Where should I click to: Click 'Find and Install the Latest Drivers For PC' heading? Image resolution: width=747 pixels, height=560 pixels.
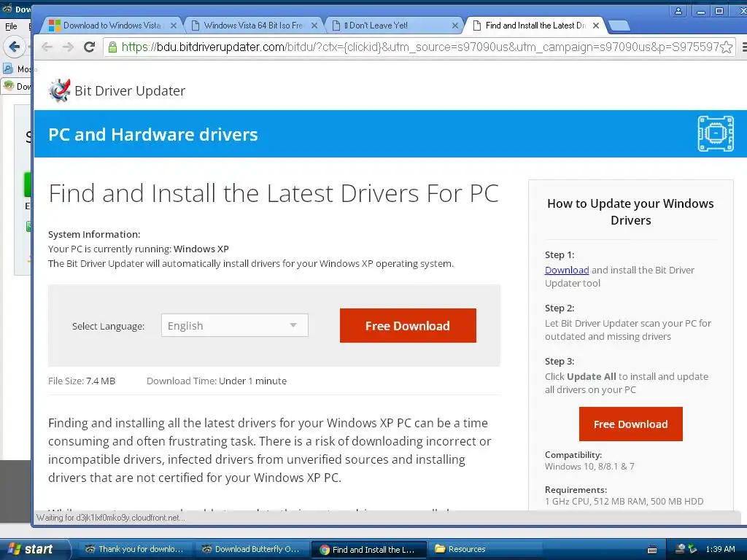pyautogui.click(x=274, y=193)
